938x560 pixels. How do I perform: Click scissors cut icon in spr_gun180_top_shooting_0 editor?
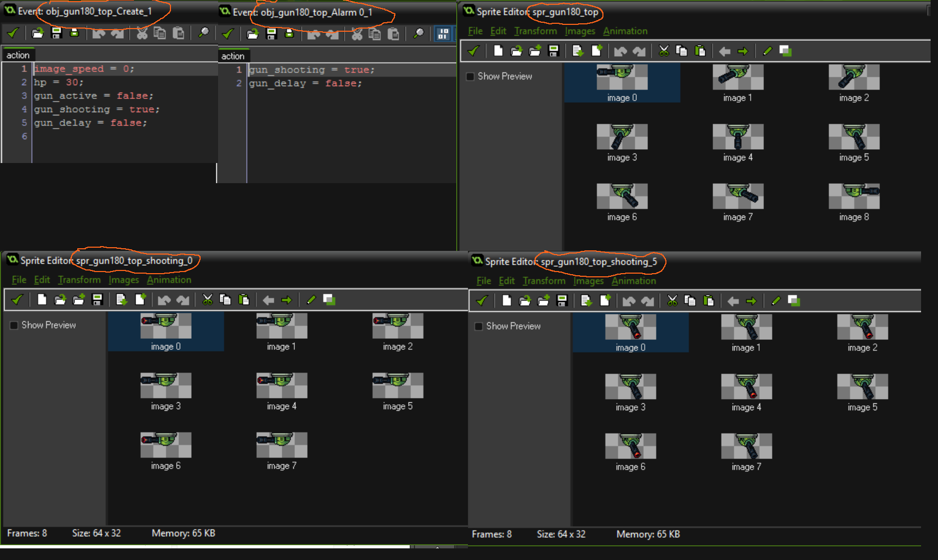207,300
